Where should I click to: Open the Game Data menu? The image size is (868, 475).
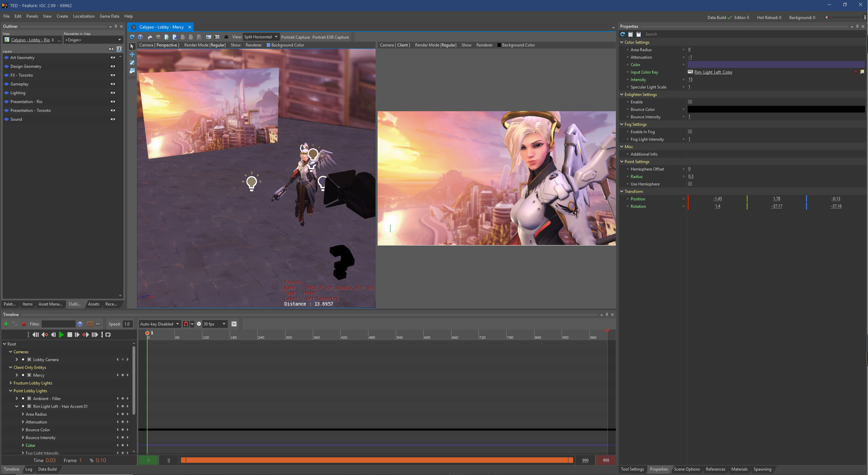tap(109, 16)
